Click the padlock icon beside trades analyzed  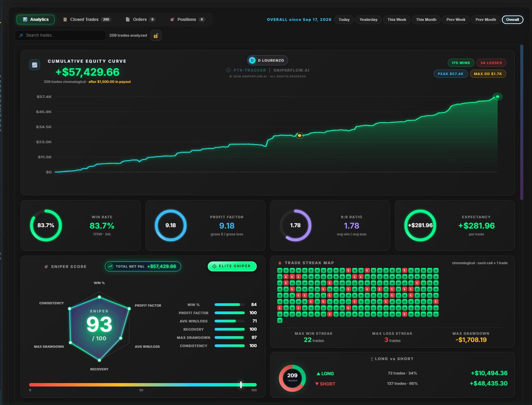(x=156, y=35)
